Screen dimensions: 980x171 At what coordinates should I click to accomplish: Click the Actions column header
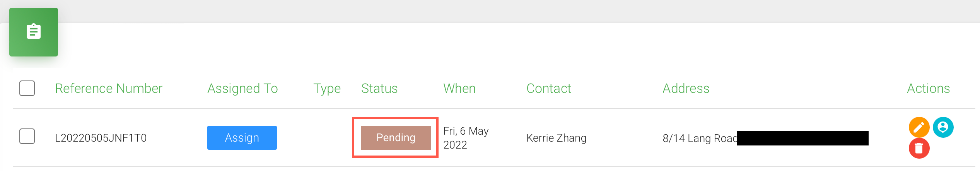point(929,88)
